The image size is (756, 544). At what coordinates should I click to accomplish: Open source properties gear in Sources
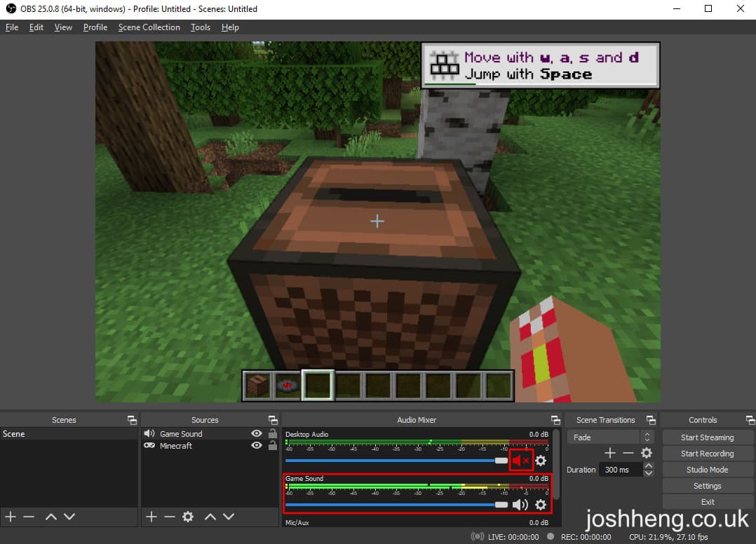click(x=188, y=517)
